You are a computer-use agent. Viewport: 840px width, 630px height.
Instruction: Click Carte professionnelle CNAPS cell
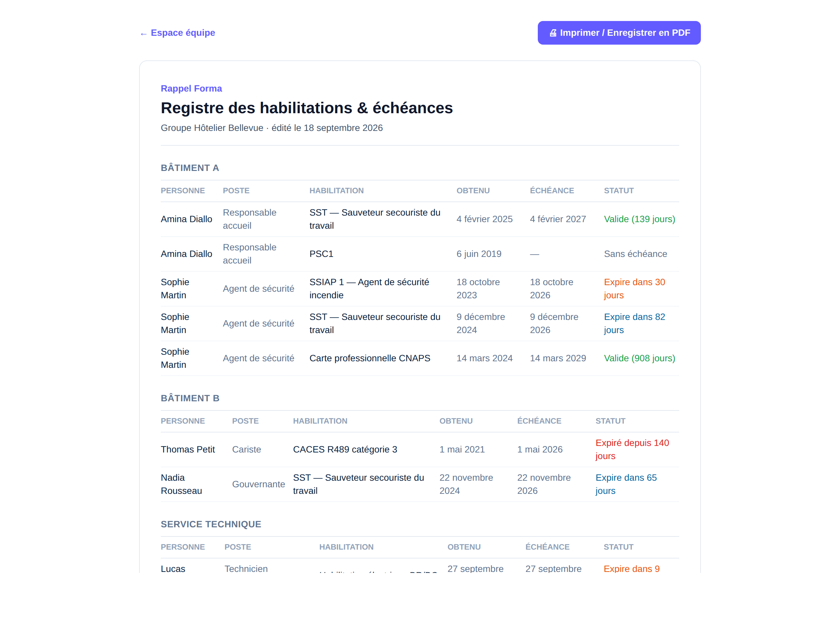(370, 359)
